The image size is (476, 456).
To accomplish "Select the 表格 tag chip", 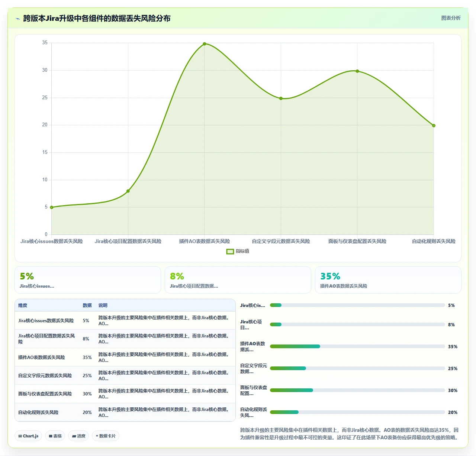I will (x=55, y=436).
